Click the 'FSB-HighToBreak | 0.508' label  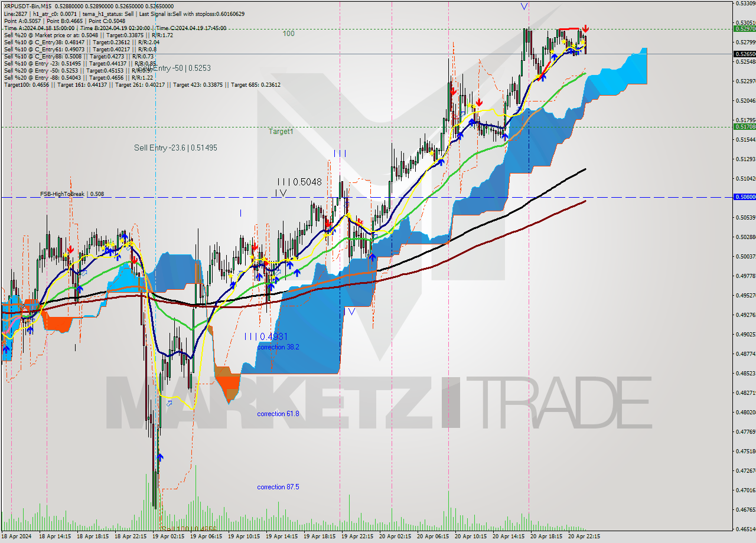pos(72,194)
